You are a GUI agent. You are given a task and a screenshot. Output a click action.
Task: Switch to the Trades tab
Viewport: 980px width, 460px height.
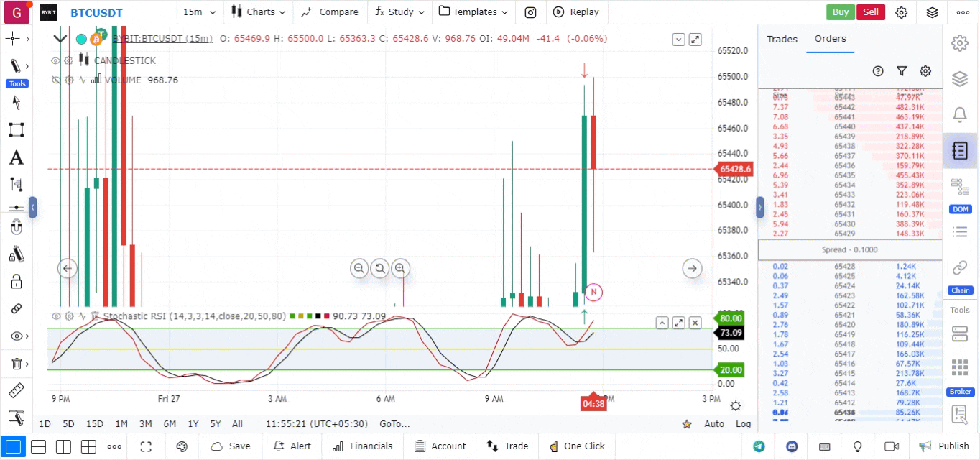(782, 40)
